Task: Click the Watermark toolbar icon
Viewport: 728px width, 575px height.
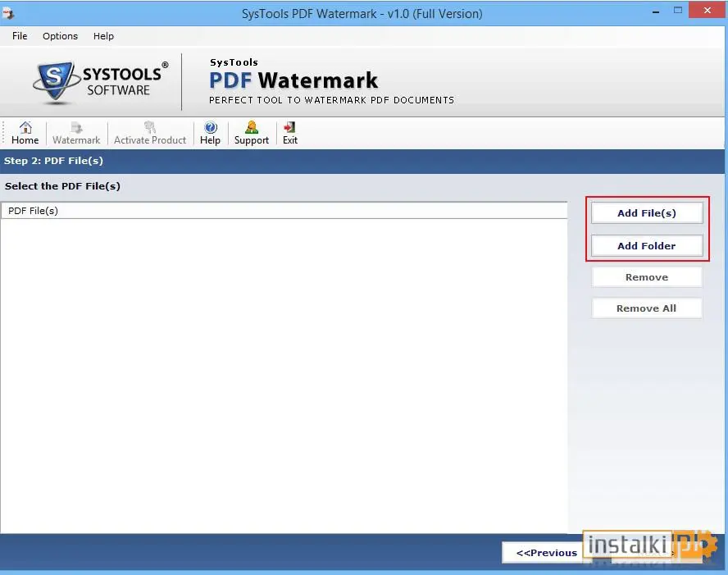Action: (x=76, y=127)
